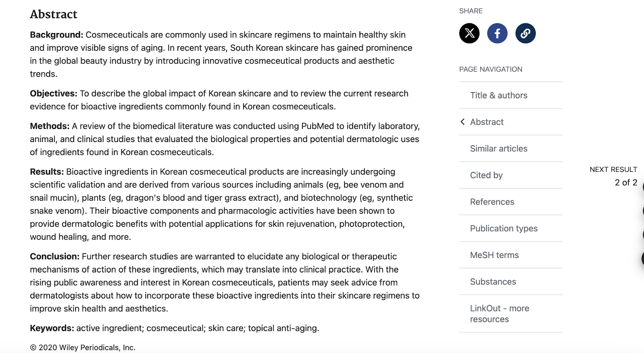Click the Keywords label in abstract

(x=52, y=328)
